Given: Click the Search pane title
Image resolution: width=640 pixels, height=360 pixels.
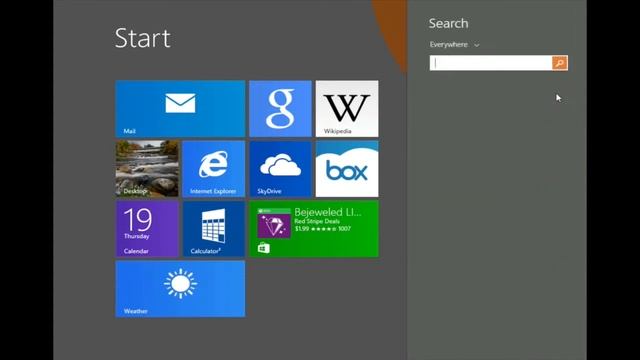Looking at the screenshot, I should tap(448, 24).
